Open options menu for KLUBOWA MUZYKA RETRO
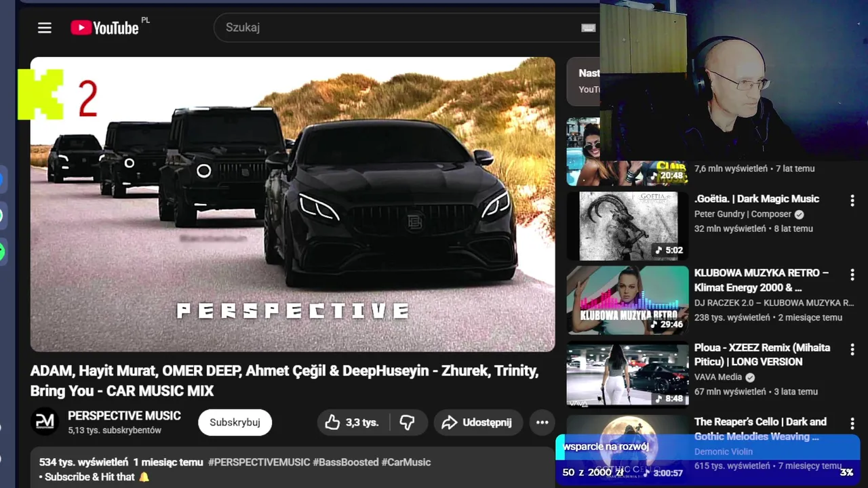 (x=852, y=274)
